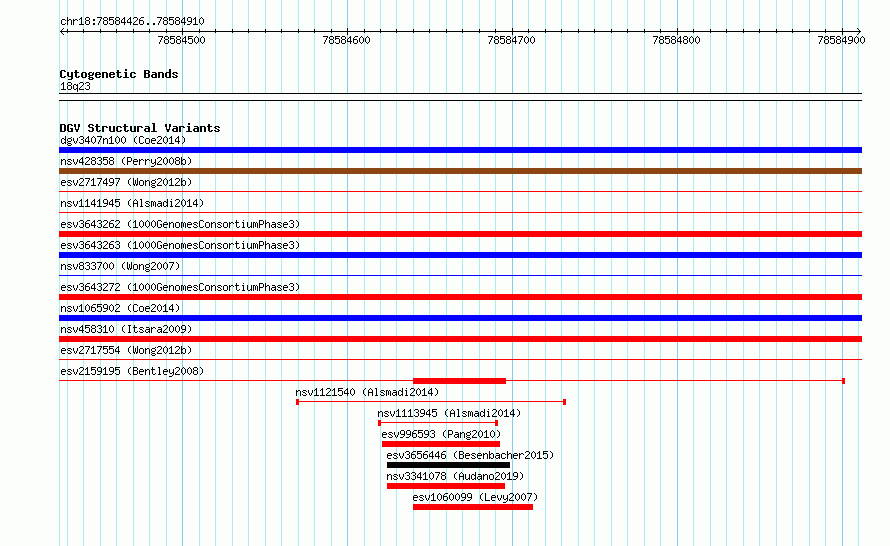Click the 78584600 ruler position label
Image resolution: width=890 pixels, height=546 pixels.
tap(346, 40)
